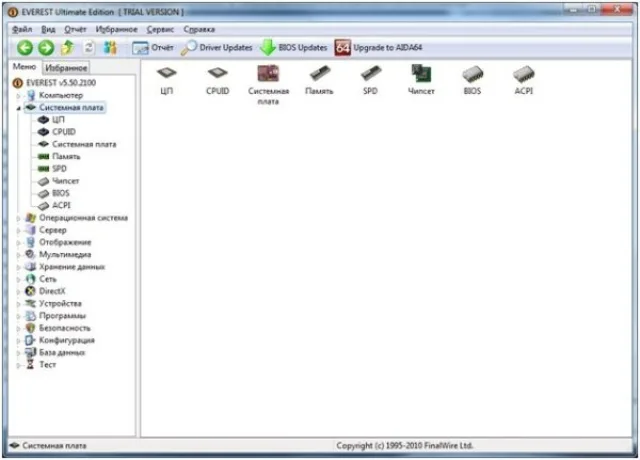Viewport: 640px width, 460px height.
Task: Expand the Компьютер tree node
Action: 18,96
